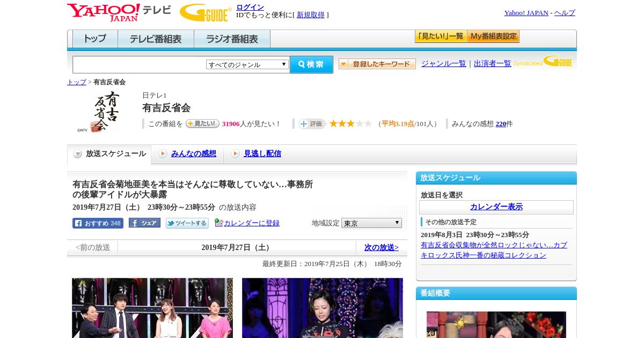Click the 検索 search button

tap(311, 64)
